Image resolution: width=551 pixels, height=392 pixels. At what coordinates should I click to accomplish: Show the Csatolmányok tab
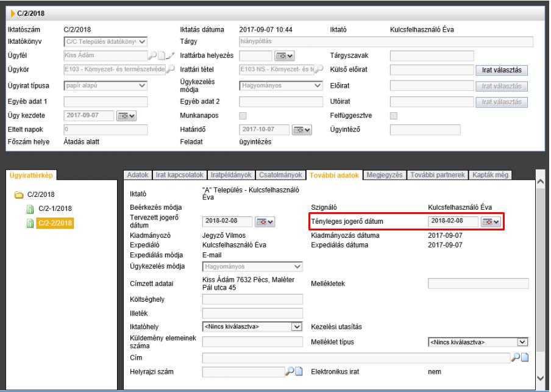point(280,175)
